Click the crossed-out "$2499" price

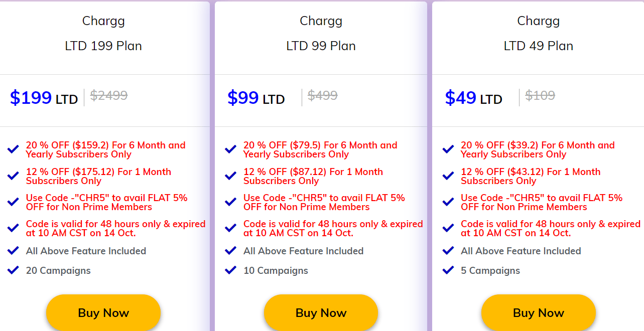click(108, 96)
